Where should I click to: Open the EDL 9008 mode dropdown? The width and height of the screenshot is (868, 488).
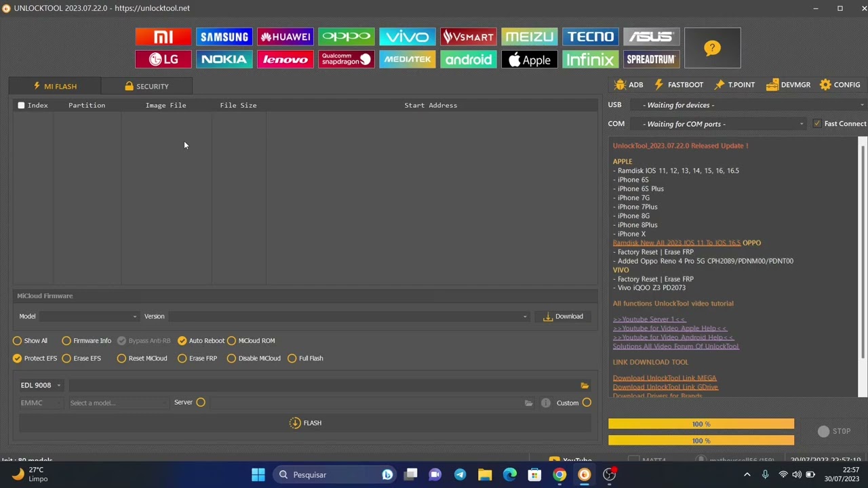tap(40, 385)
